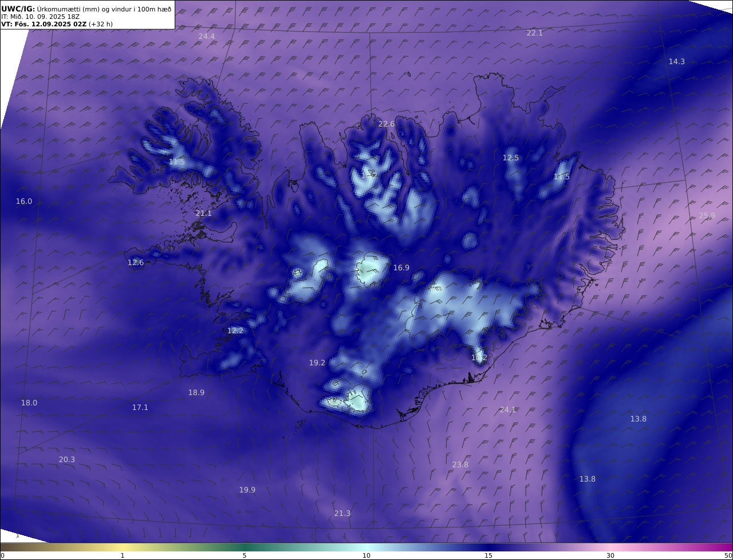Viewport: 733px width, 560px height.
Task: Click the 23.8 value label
Action: coord(460,464)
